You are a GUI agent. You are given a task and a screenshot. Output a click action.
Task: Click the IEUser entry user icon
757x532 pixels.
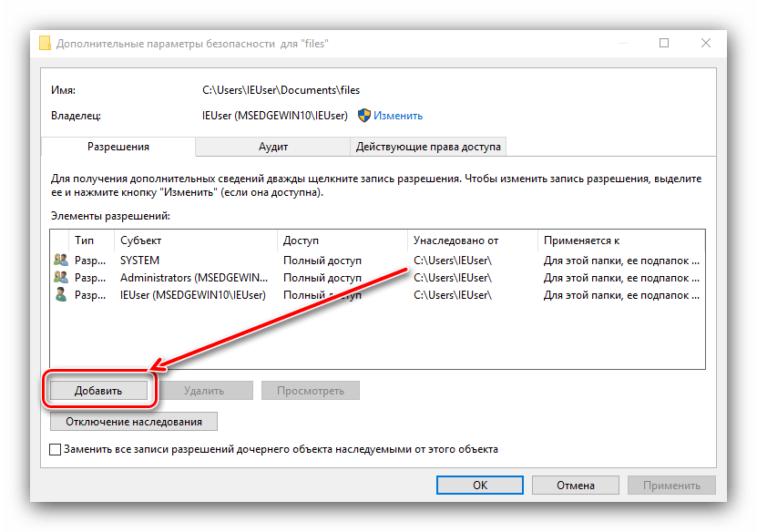tap(61, 295)
